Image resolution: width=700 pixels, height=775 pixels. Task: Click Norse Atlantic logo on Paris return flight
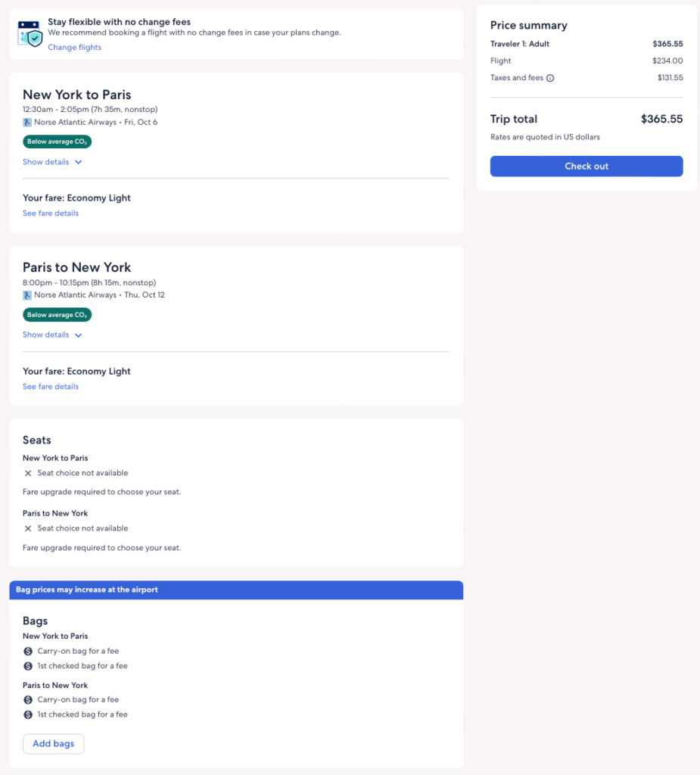point(27,295)
